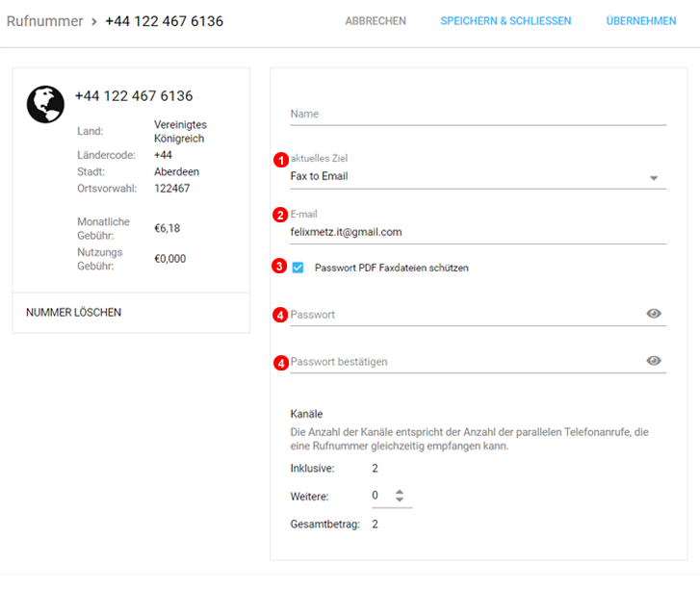The image size is (700, 589).
Task: Focus the Name input field
Action: [x=477, y=114]
